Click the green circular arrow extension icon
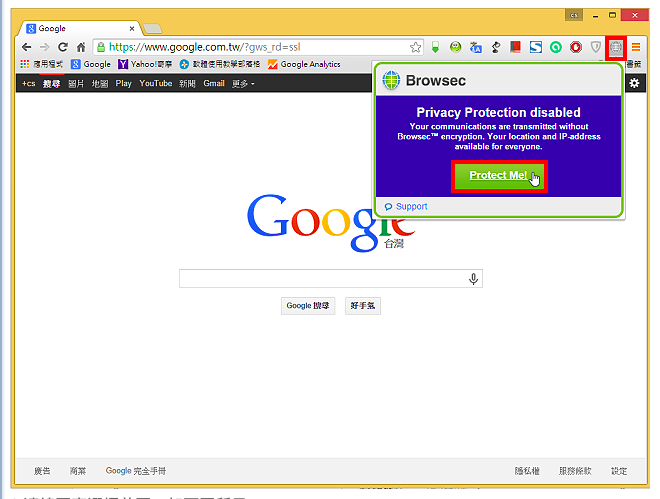The height and width of the screenshot is (499, 660). pos(556,47)
